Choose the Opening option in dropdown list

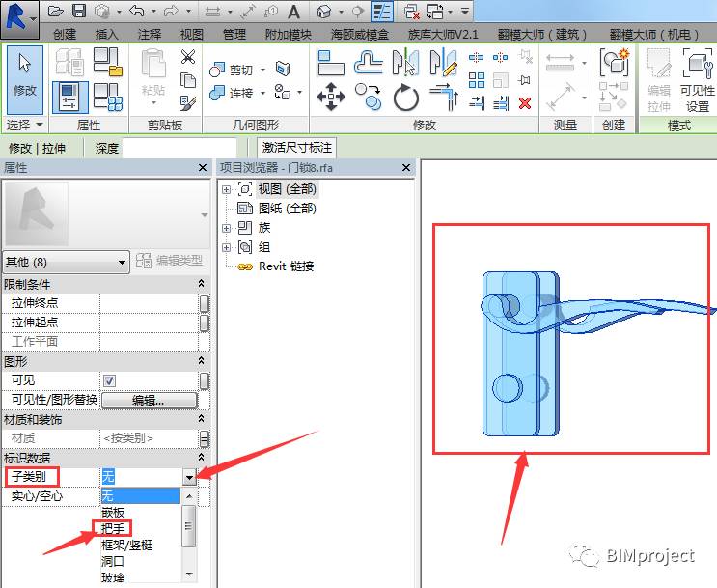113,561
